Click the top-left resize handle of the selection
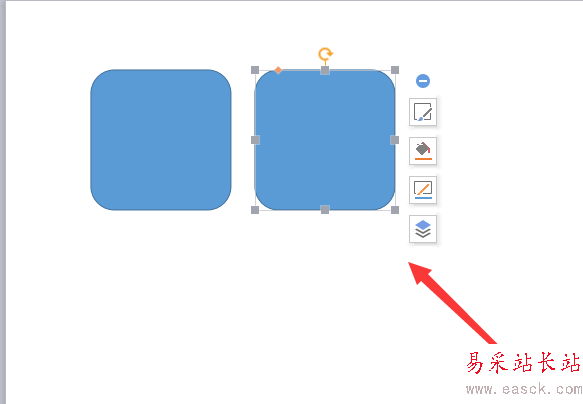 pos(255,70)
